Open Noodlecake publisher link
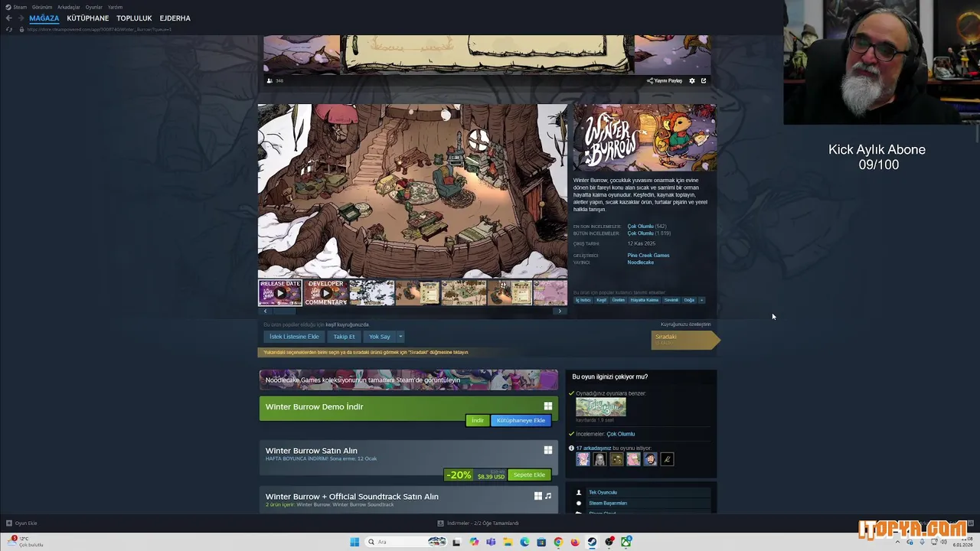Image resolution: width=980 pixels, height=551 pixels. pos(641,262)
